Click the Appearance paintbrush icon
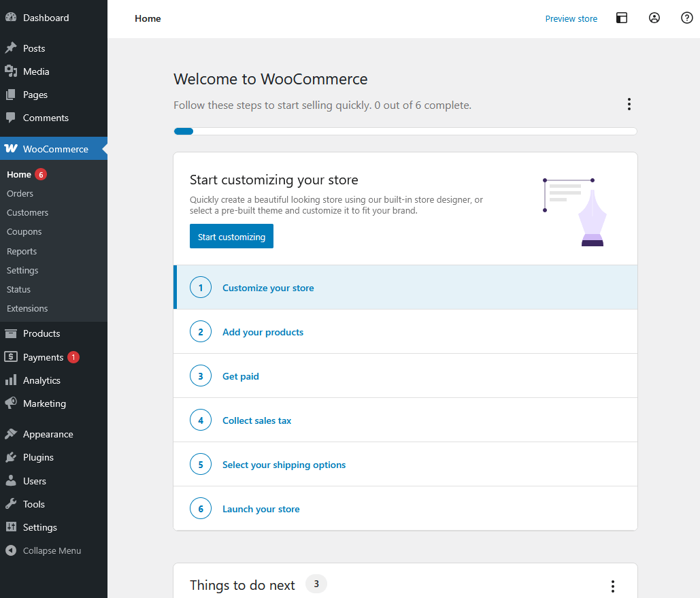The height and width of the screenshot is (598, 700). click(11, 433)
